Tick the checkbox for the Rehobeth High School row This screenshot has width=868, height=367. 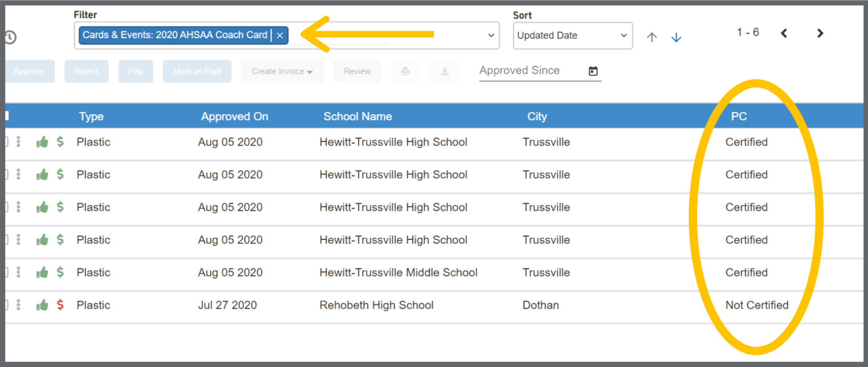point(6,305)
